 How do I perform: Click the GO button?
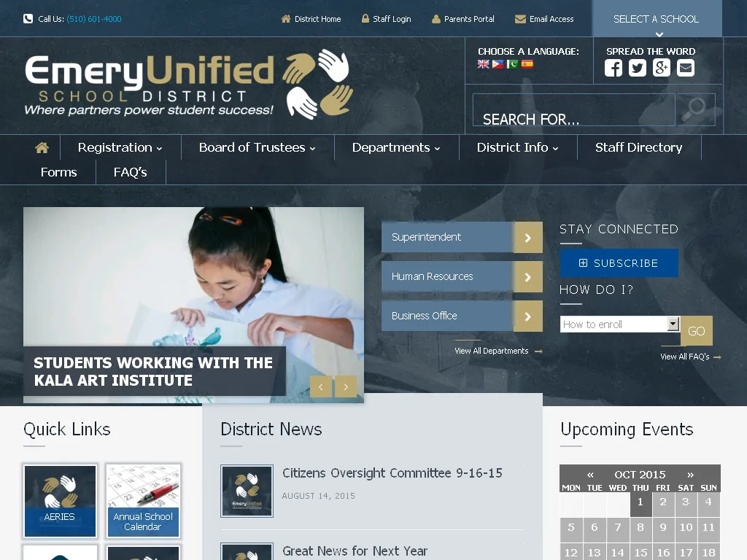click(697, 331)
